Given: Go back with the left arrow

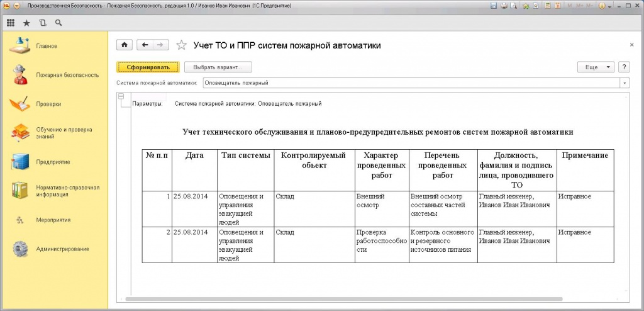Looking at the screenshot, I should point(145,45).
